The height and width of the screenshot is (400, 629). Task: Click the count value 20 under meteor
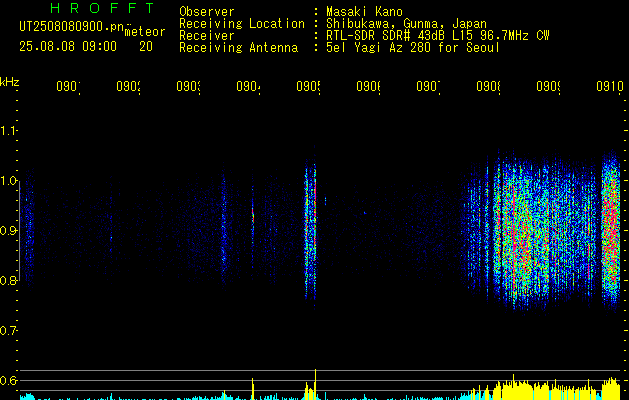146,47
